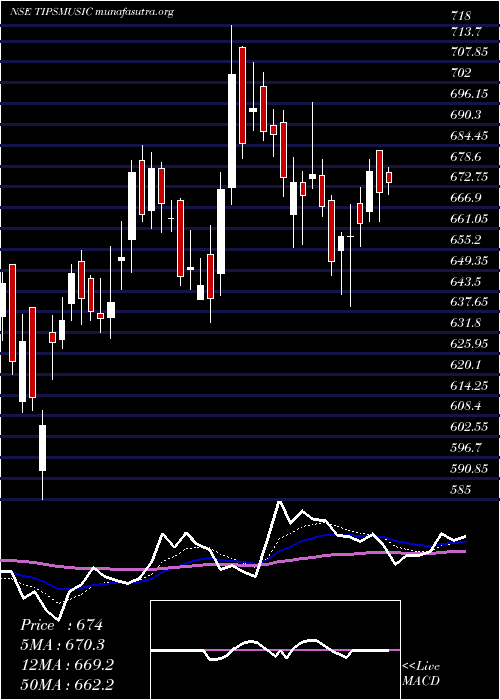Click inside the MACD inset chart box
The height and width of the screenshot is (700, 500).
pyautogui.click(x=275, y=650)
